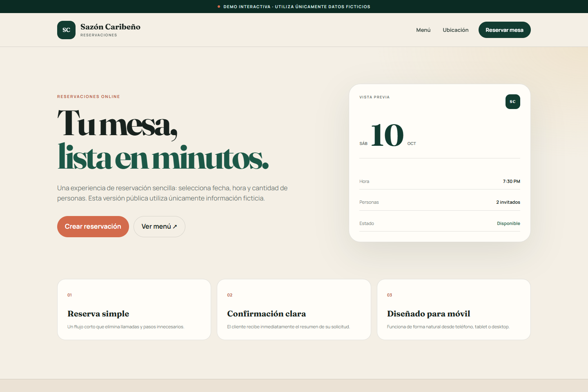Open the Ver menú button

159,227
